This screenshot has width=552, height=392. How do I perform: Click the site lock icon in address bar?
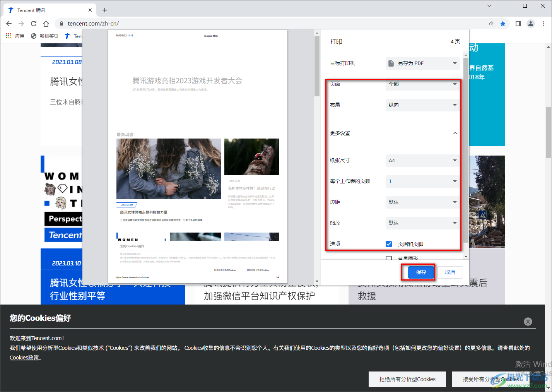(x=62, y=24)
